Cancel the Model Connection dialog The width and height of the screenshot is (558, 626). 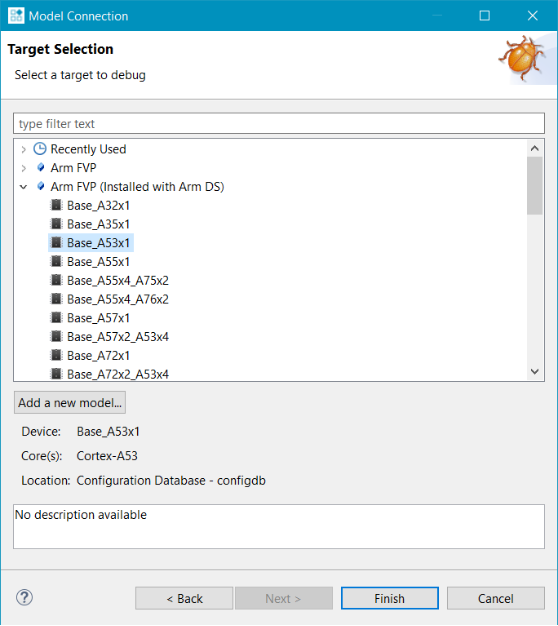coord(496,598)
